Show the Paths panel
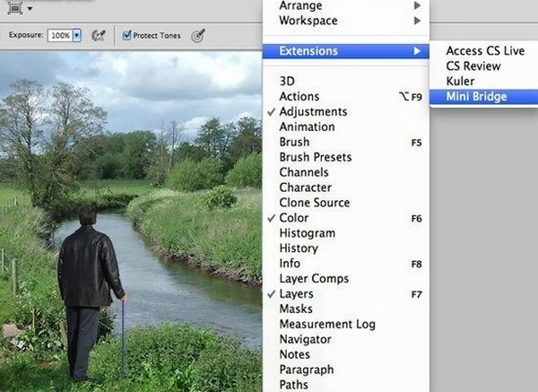Screen dimensions: 538x392 tap(346, 385)
